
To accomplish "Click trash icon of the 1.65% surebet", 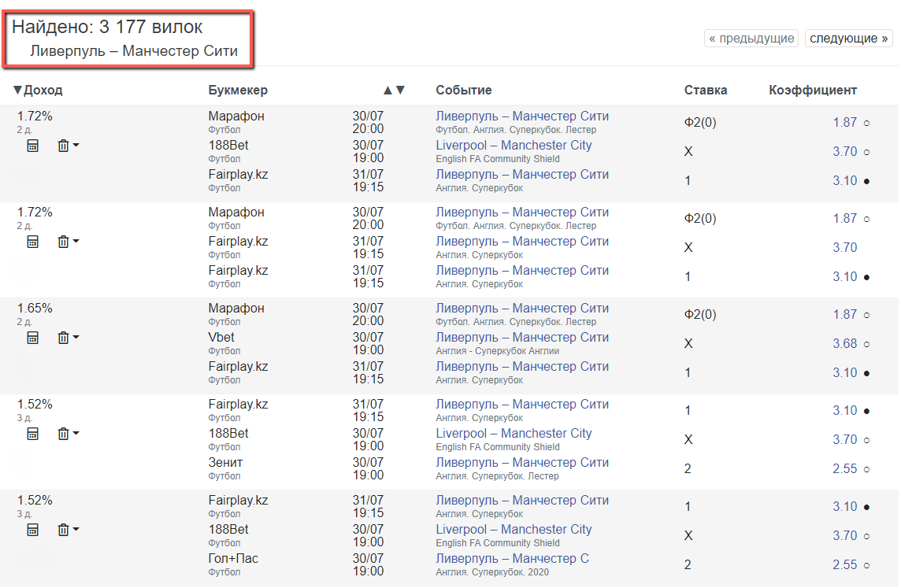I will click(x=64, y=338).
